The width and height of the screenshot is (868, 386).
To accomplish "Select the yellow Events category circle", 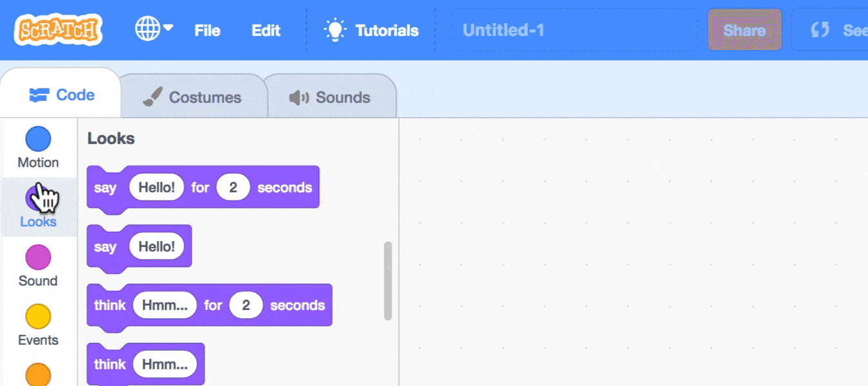I will coord(38,317).
